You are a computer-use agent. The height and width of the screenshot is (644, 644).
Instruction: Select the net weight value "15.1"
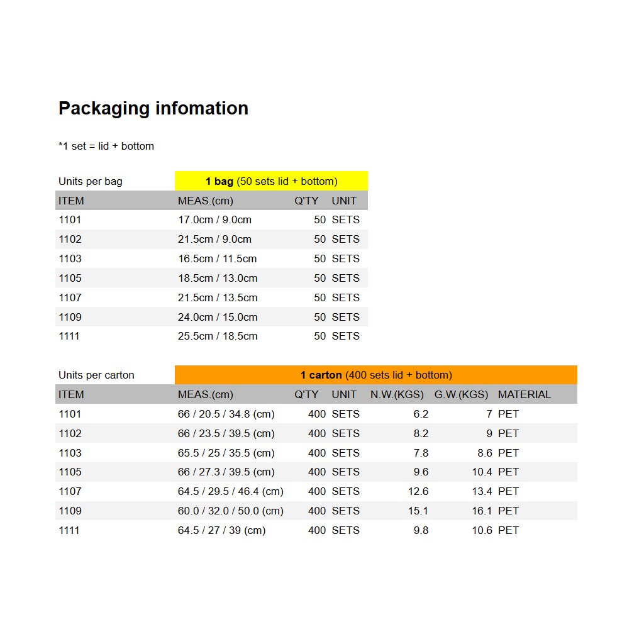pyautogui.click(x=418, y=511)
